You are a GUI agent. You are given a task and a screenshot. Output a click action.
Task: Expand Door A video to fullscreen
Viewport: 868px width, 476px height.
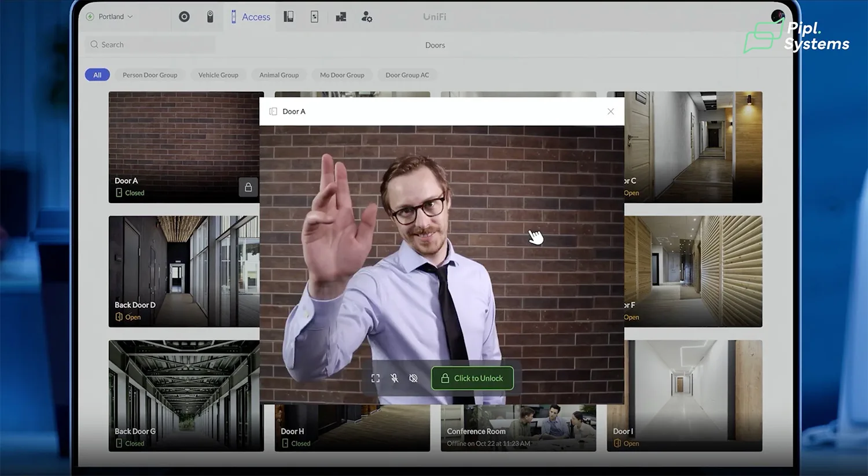click(x=375, y=378)
